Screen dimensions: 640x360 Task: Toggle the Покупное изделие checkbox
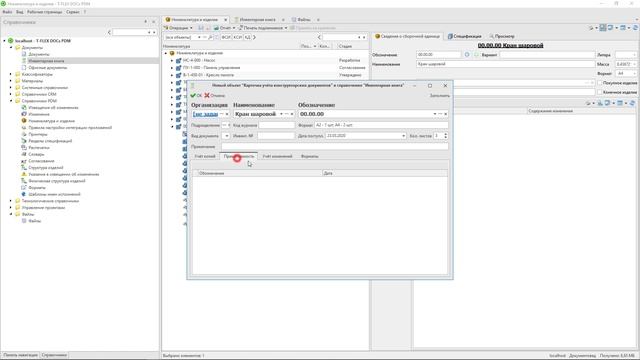click(x=600, y=83)
